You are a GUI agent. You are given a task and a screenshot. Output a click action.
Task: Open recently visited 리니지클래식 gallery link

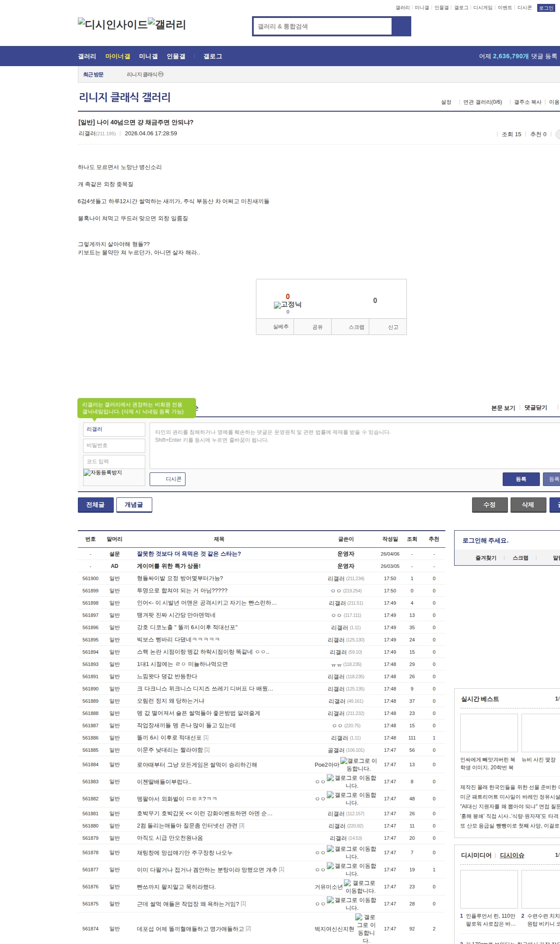coord(145,74)
